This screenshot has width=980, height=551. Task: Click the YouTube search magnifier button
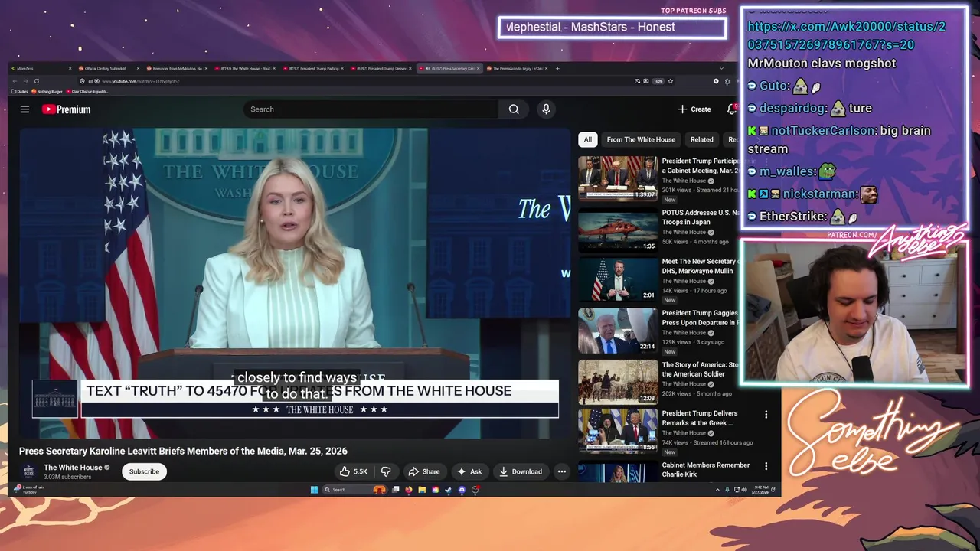coord(514,109)
